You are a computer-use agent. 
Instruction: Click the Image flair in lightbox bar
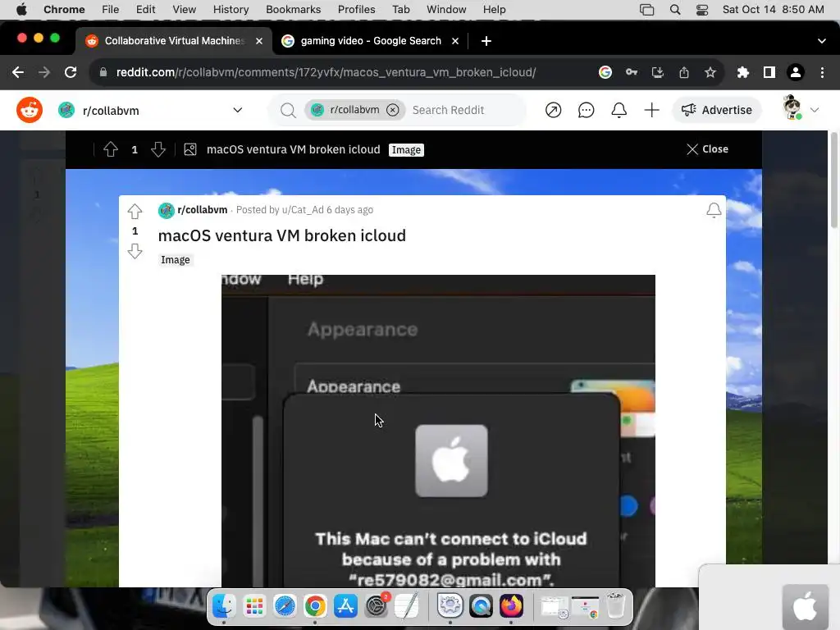pos(406,150)
